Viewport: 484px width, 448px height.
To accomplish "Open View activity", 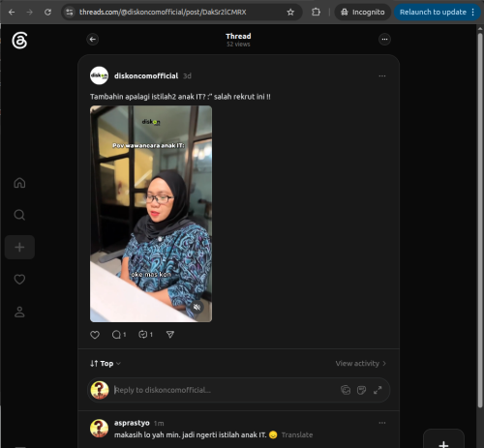I will click(x=361, y=364).
